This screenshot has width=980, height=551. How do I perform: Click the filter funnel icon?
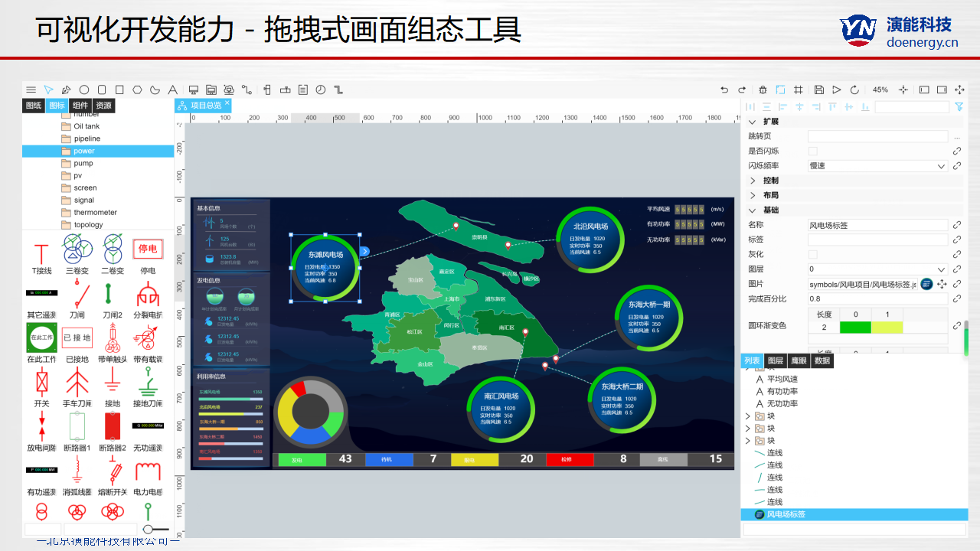(959, 107)
